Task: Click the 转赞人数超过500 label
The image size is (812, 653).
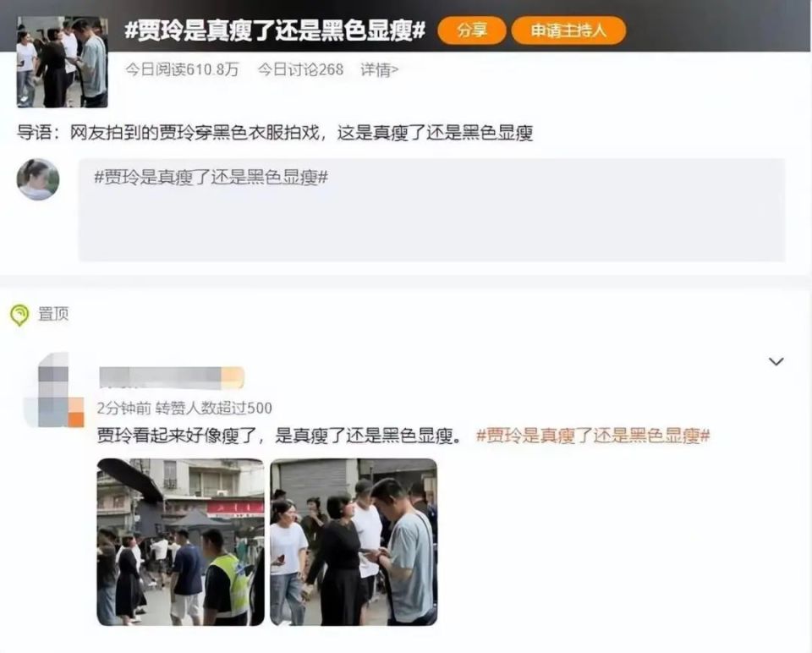Action: (x=214, y=408)
